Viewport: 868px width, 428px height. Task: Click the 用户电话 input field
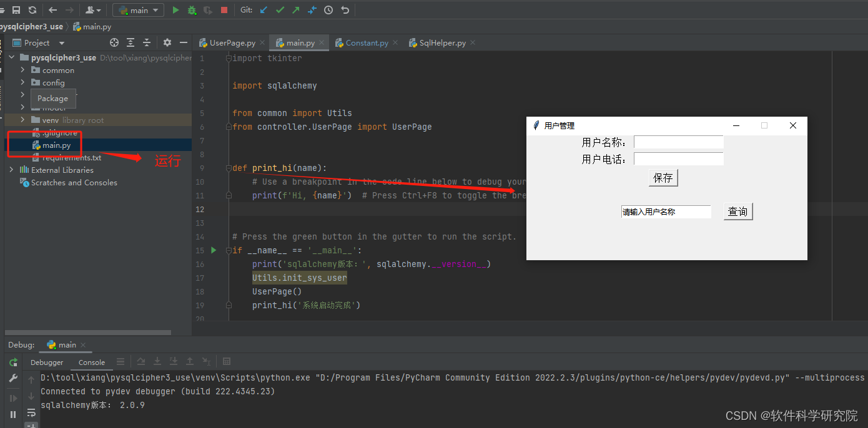[679, 159]
